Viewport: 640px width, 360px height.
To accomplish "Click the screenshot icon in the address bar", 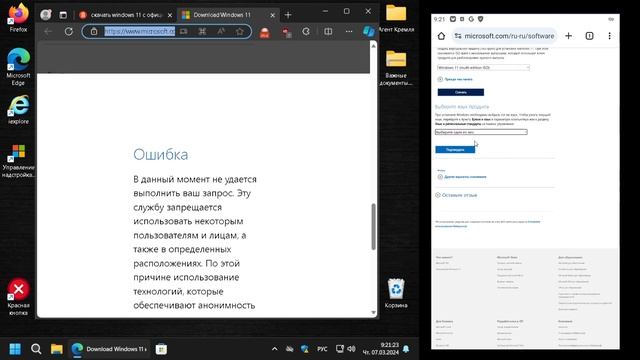I will pos(202,31).
